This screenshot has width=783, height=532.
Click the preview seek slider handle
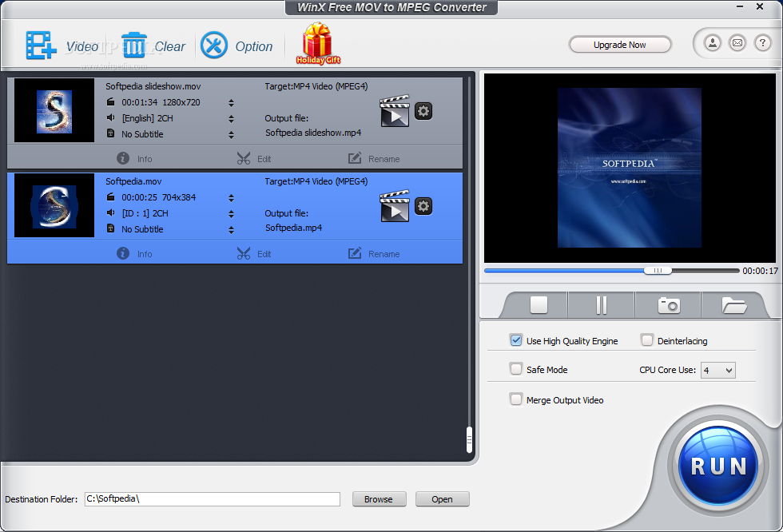pyautogui.click(x=658, y=271)
